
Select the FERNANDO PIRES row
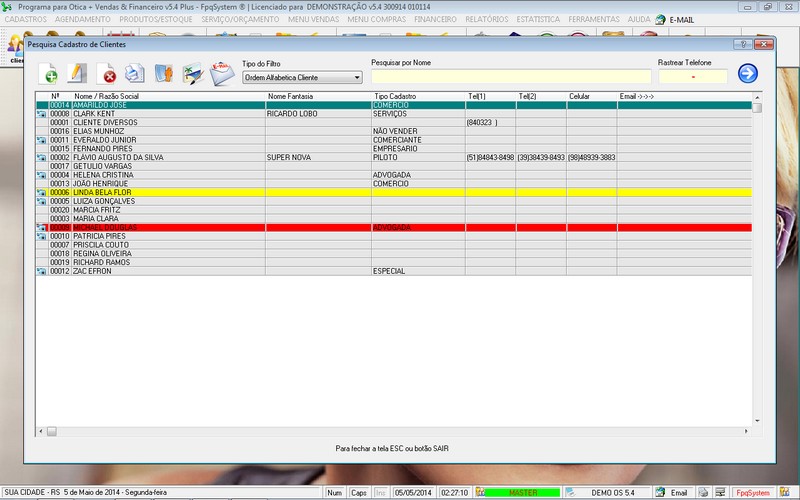(394, 149)
